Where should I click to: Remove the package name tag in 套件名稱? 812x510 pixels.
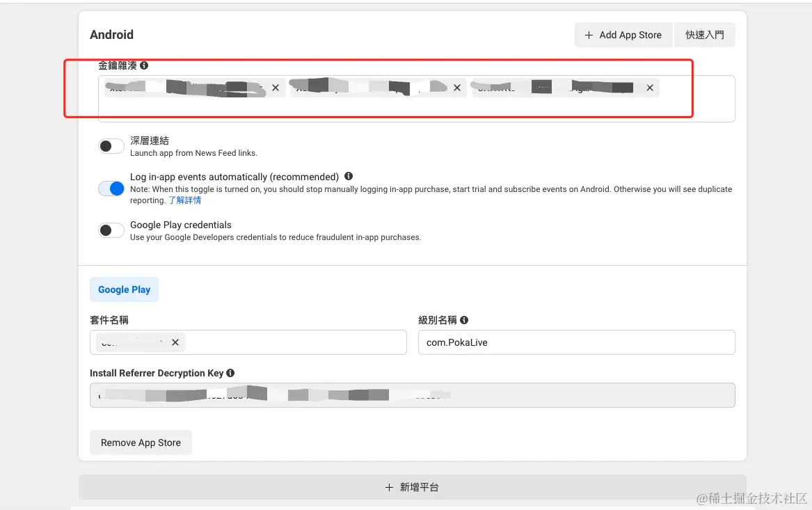coord(175,342)
